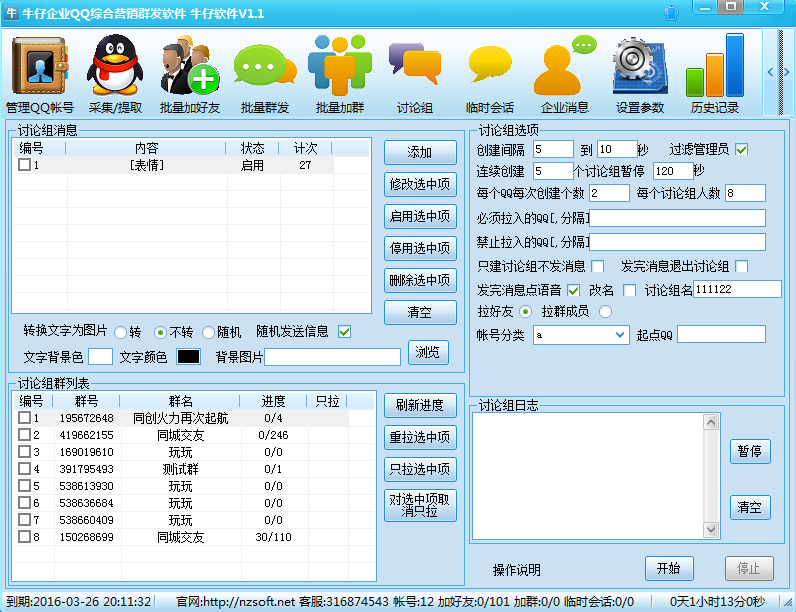Screen dimensions: 796x612
Task: Pick the 文字颜色 black swatch
Action: coord(188,357)
